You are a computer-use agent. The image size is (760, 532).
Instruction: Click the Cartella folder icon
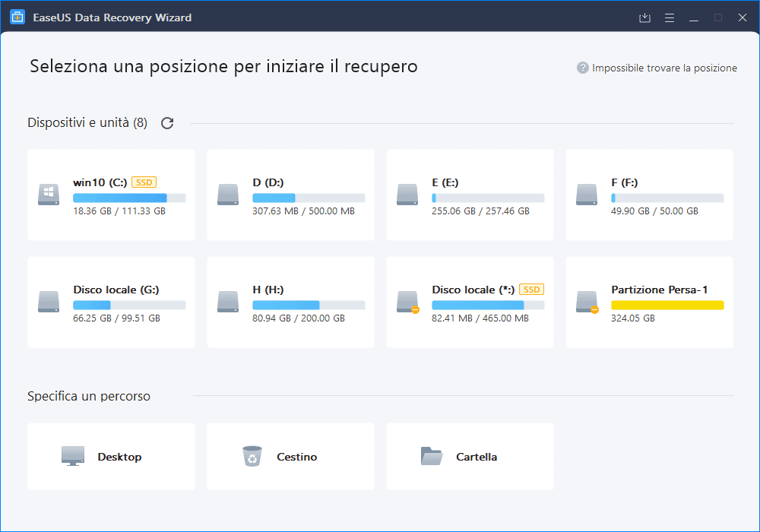tap(432, 456)
